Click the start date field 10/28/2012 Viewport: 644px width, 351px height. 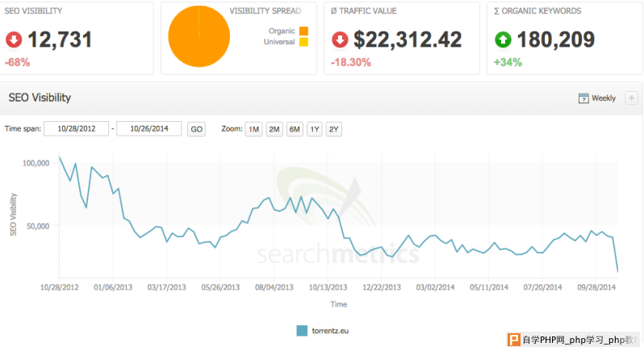point(76,129)
